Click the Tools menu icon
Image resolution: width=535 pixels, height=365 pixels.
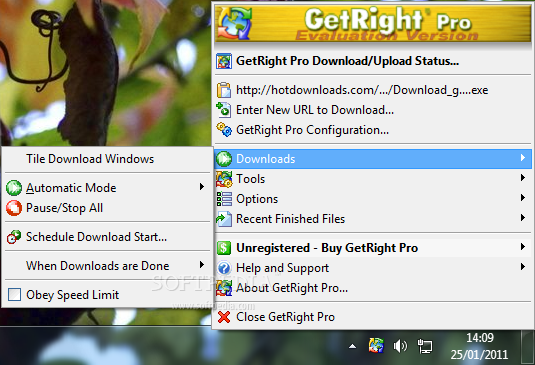point(224,179)
